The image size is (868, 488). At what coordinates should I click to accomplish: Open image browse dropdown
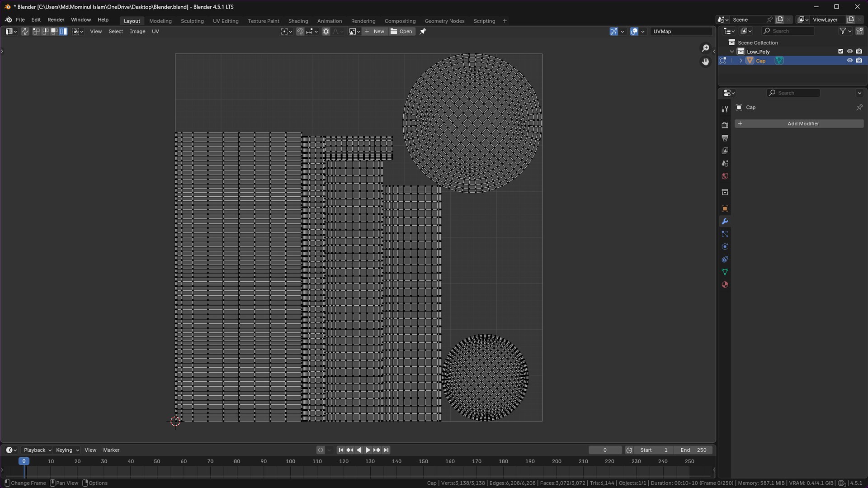(x=354, y=32)
